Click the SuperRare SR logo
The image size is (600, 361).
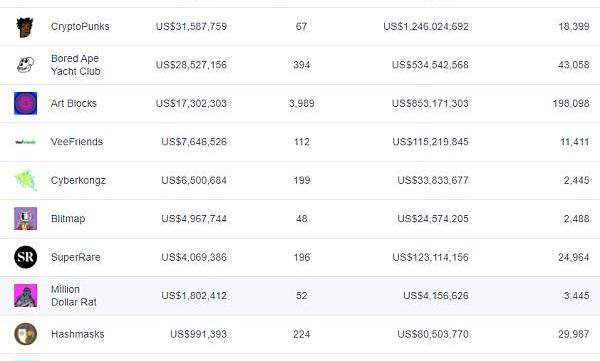click(x=26, y=257)
